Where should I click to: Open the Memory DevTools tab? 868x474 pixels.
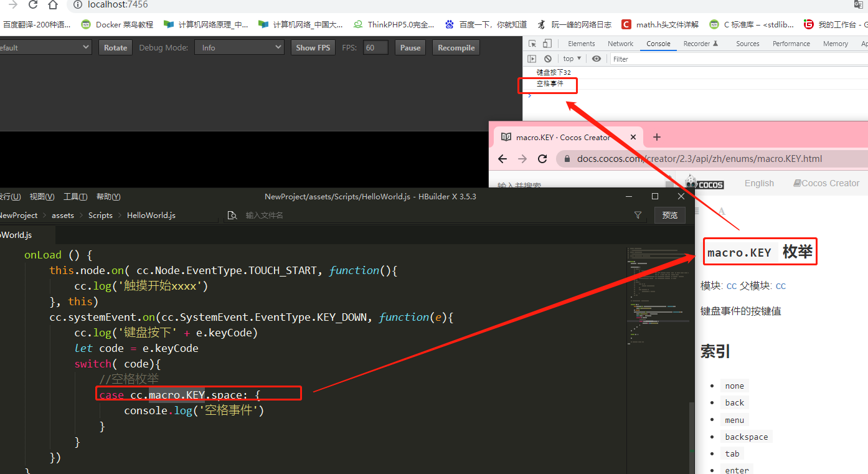click(835, 44)
